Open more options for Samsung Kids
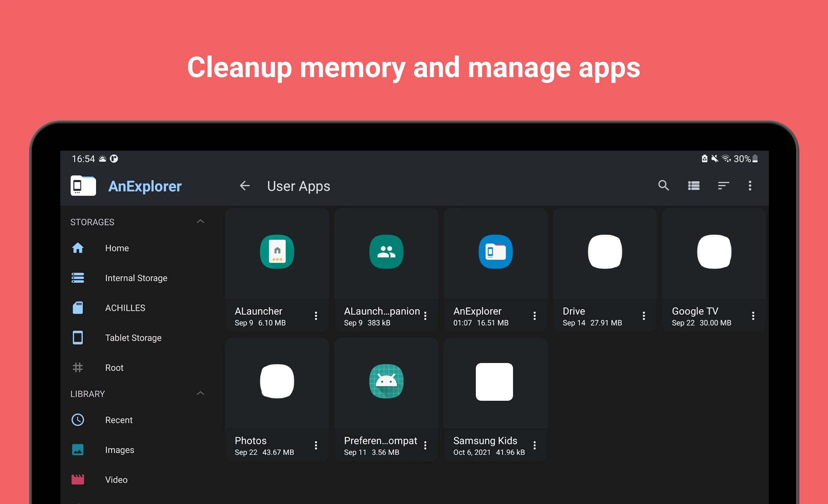 [x=534, y=445]
